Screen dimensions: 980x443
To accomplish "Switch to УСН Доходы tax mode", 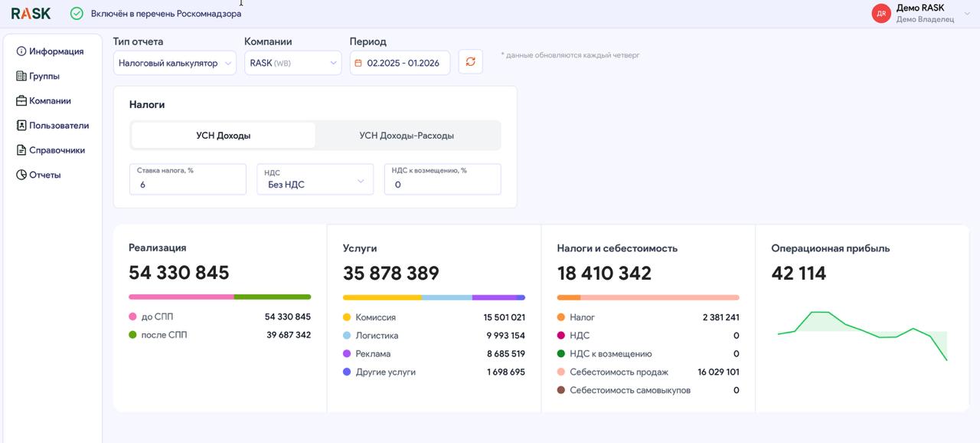I will pyautogui.click(x=223, y=136).
